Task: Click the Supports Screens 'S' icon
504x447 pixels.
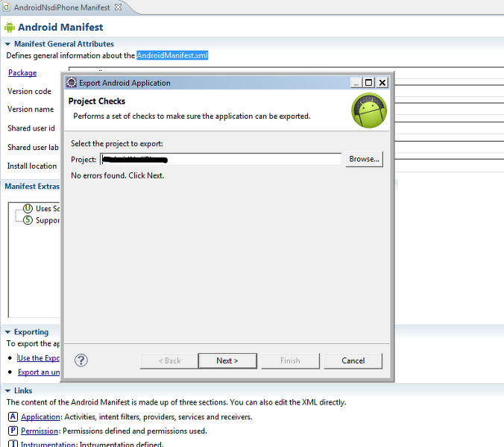Action: click(28, 220)
